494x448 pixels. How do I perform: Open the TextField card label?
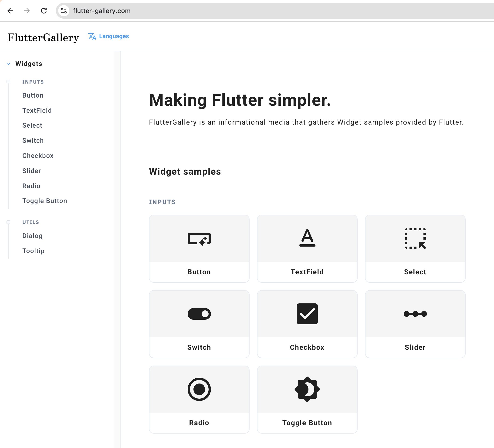(x=307, y=272)
